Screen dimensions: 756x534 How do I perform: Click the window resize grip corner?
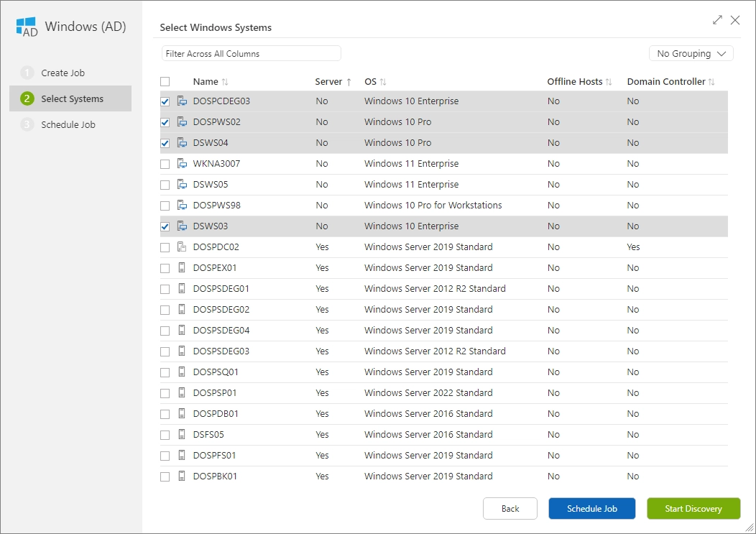[750, 528]
